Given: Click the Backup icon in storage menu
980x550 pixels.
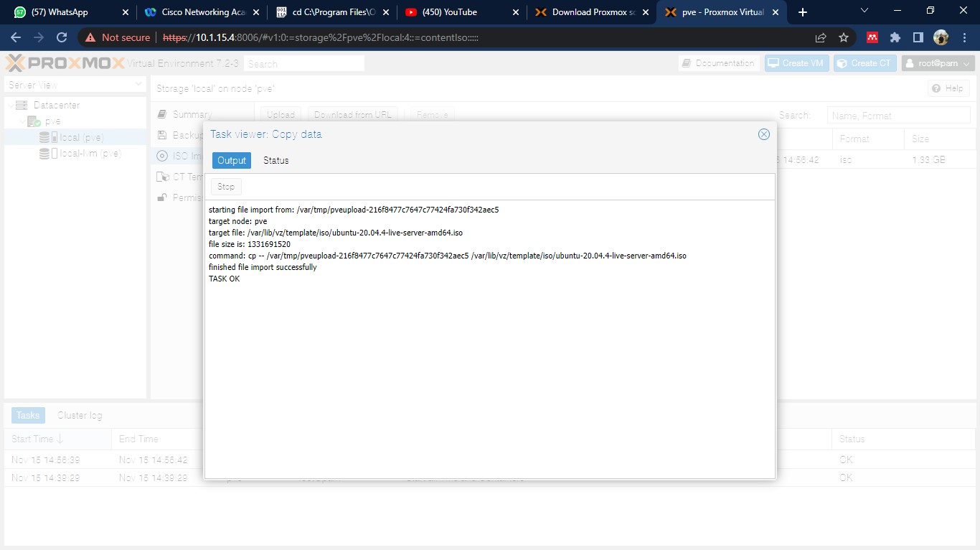Looking at the screenshot, I should tap(163, 135).
